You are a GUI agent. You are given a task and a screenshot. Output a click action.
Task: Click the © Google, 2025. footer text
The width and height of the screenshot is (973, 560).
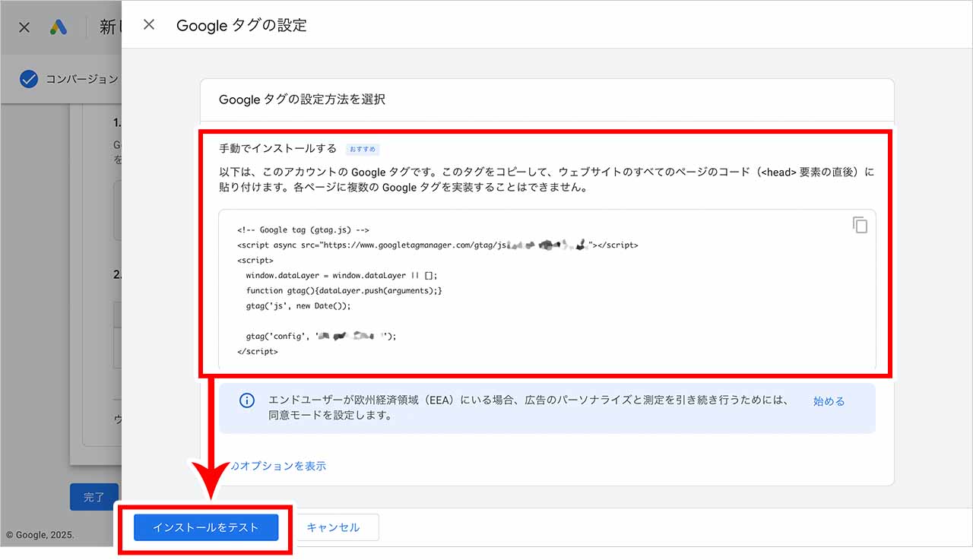40,535
